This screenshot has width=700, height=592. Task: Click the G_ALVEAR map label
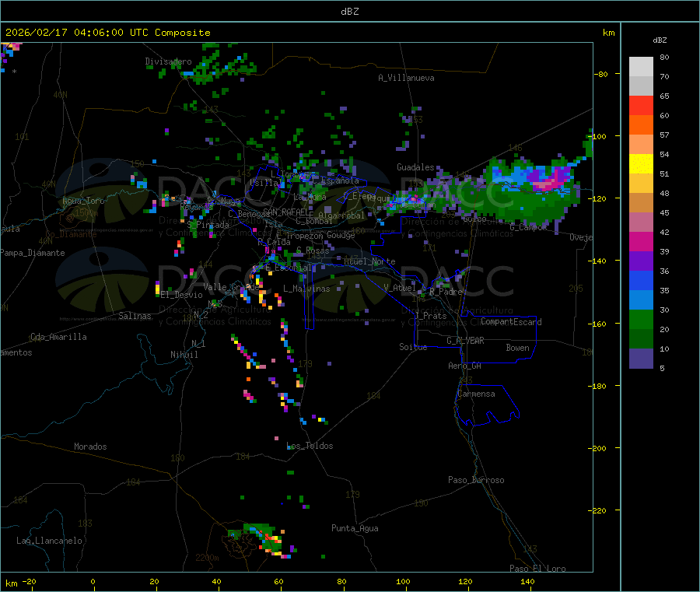coord(465,341)
